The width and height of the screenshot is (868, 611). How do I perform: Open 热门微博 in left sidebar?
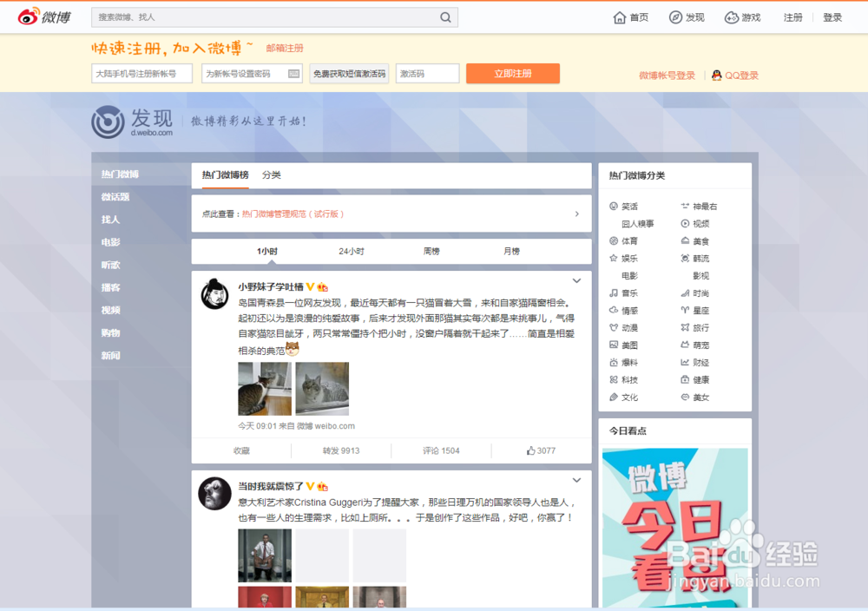[x=120, y=174]
